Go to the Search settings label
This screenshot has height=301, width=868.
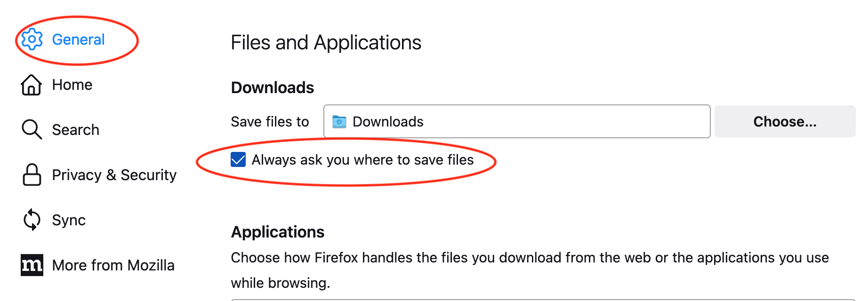(x=75, y=130)
